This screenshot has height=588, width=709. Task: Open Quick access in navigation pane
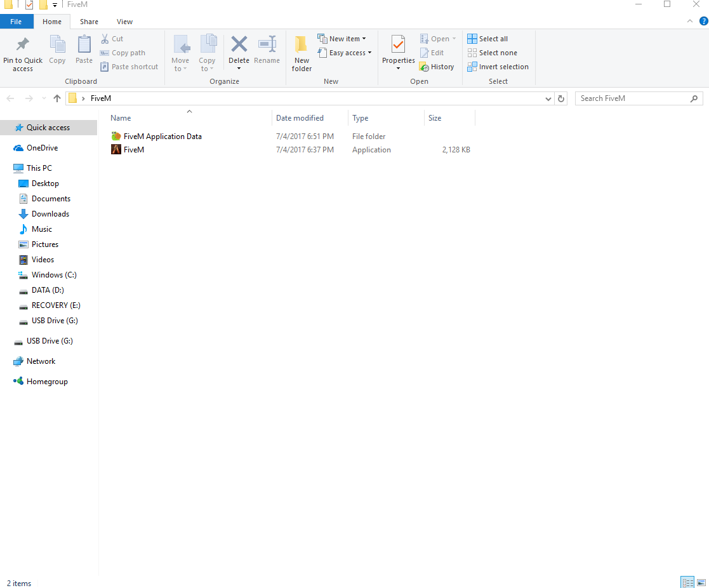48,128
